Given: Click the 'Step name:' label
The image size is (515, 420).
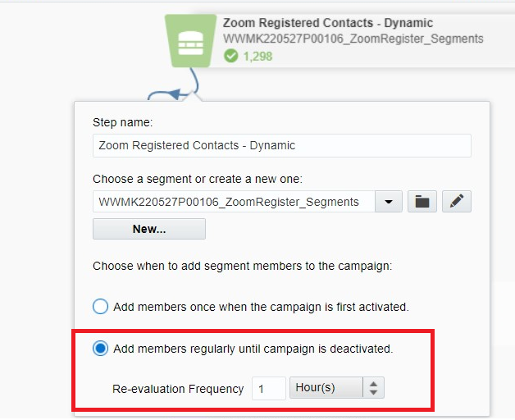Looking at the screenshot, I should 123,122.
